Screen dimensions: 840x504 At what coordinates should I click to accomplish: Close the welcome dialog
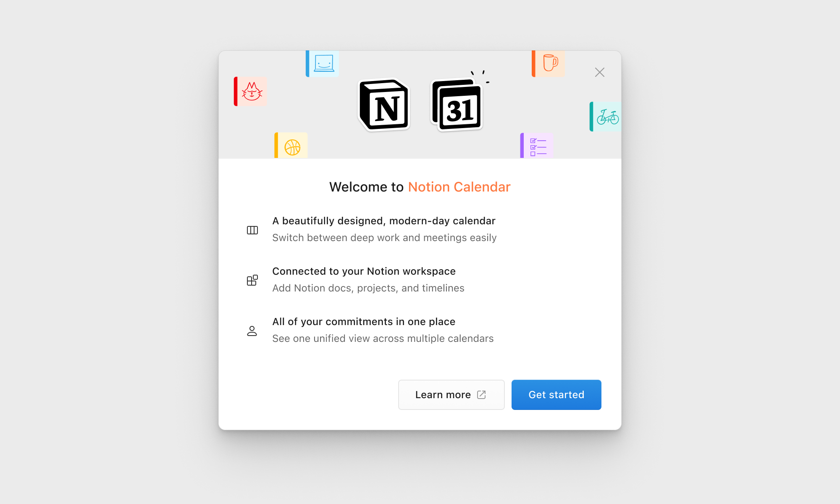pyautogui.click(x=599, y=71)
